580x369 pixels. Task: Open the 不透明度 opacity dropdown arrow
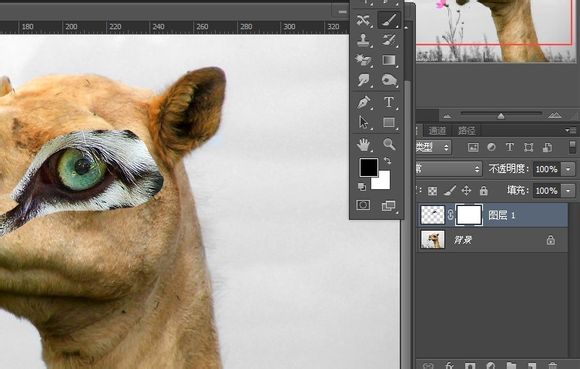tap(569, 169)
